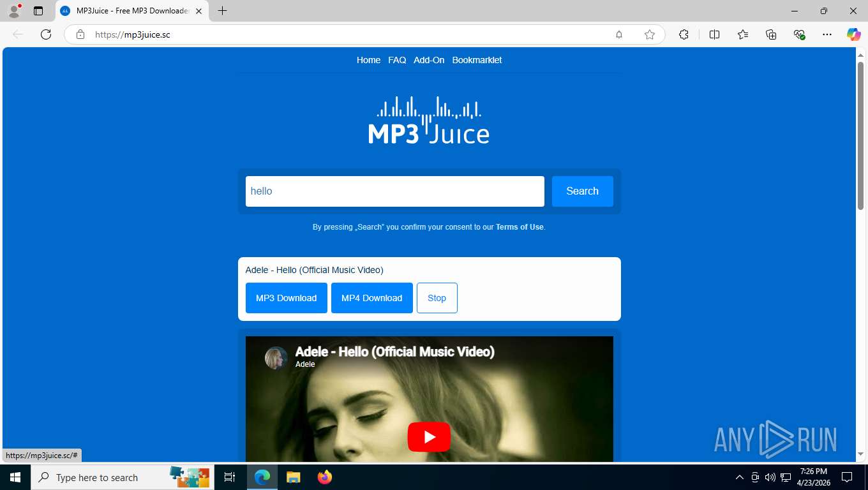Viewport: 868px width, 490px height.
Task: Click the Search button
Action: point(583,191)
